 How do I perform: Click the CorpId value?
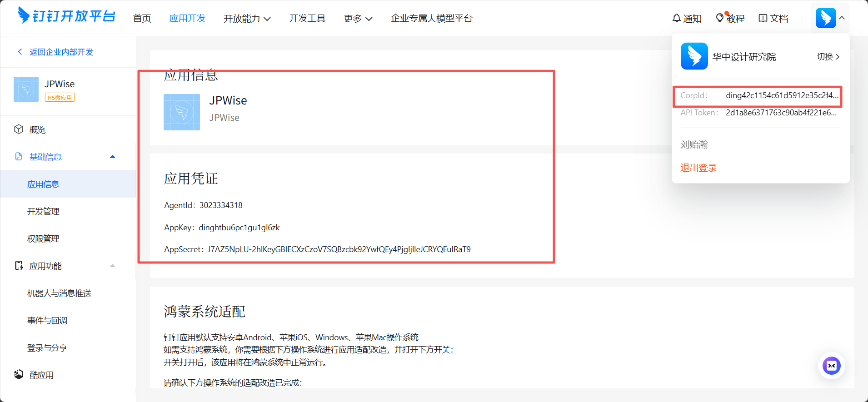pos(782,95)
